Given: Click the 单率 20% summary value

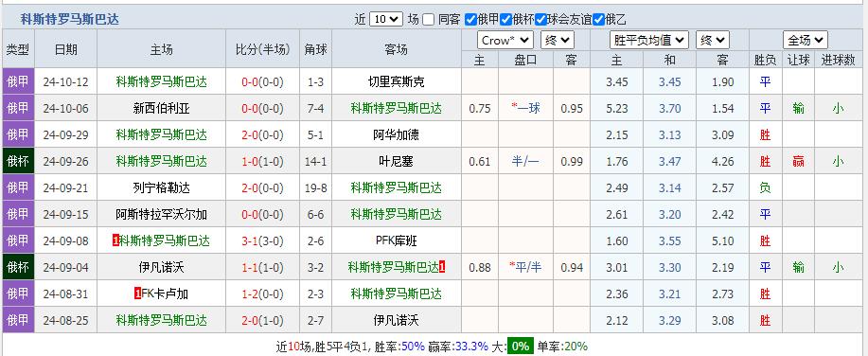Looking at the screenshot, I should pos(576,347).
